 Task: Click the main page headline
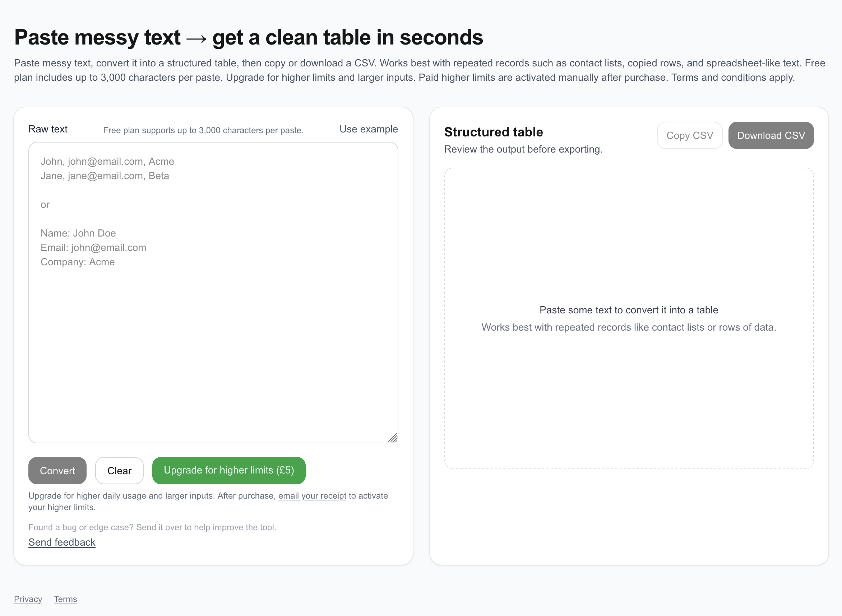249,37
